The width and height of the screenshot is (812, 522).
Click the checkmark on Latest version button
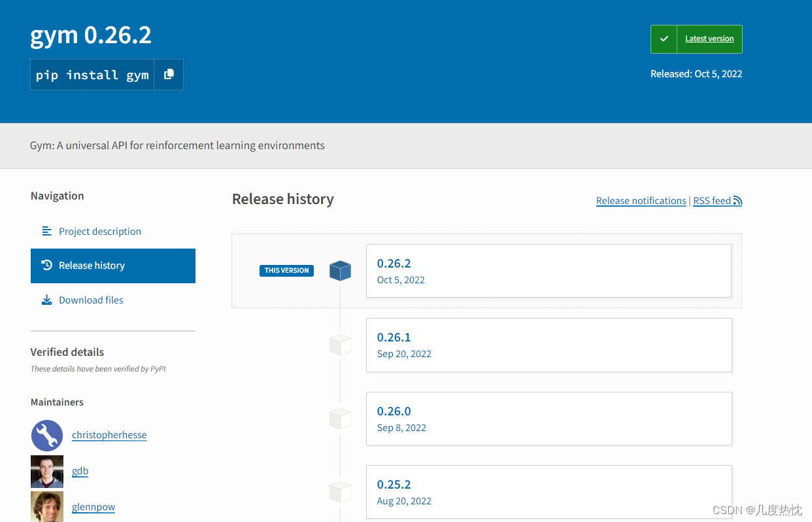664,39
